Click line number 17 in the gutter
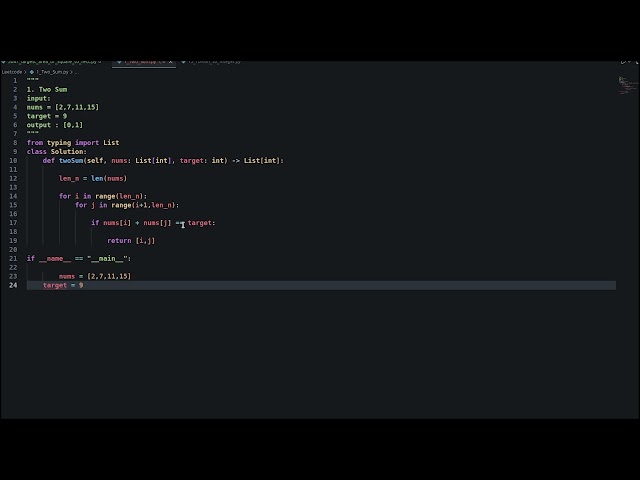The image size is (640, 480). coord(13,223)
